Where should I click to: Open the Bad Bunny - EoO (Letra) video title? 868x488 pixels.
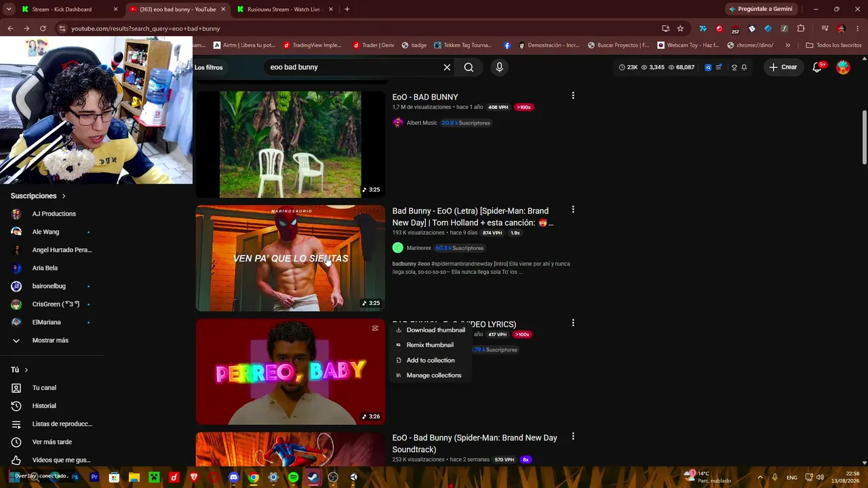(x=473, y=217)
